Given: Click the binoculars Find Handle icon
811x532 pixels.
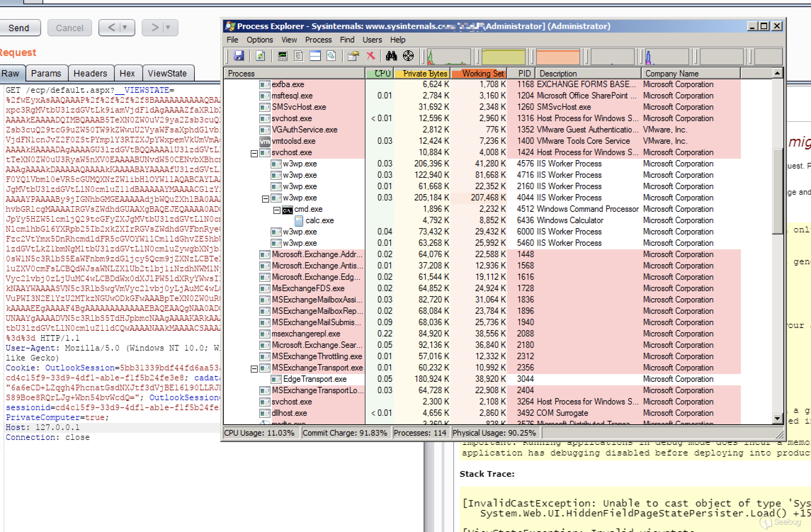Looking at the screenshot, I should pyautogui.click(x=391, y=56).
